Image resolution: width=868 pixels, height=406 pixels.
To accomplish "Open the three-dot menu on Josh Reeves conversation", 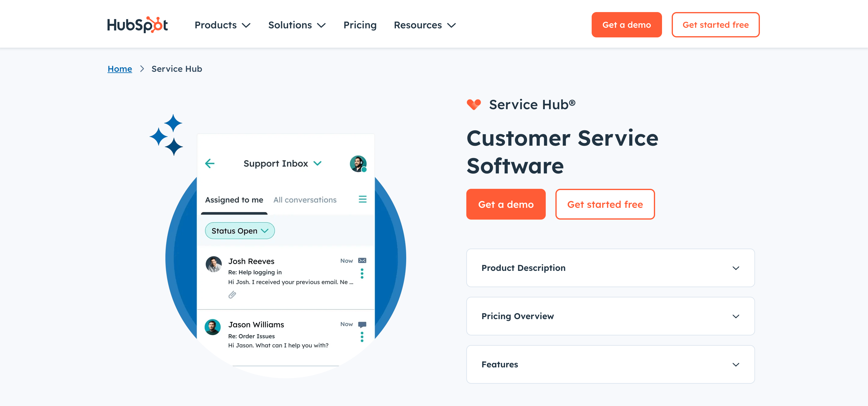I will point(362,274).
